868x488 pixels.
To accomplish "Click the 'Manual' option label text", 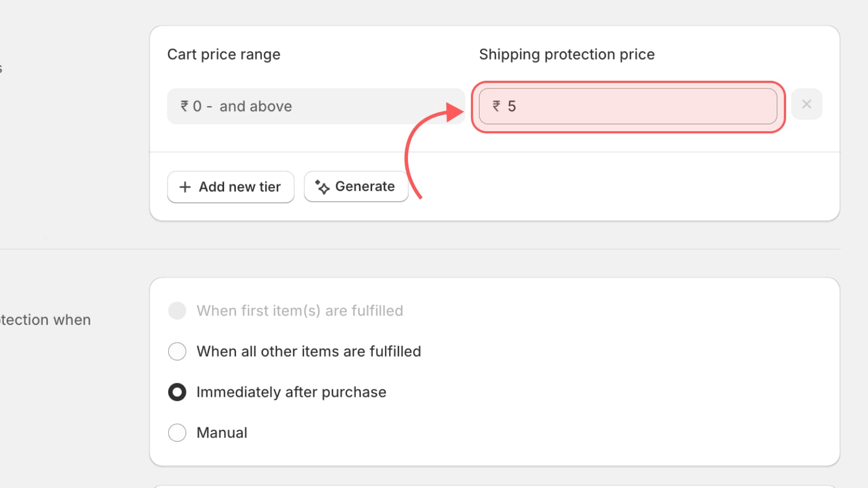I will point(222,433).
